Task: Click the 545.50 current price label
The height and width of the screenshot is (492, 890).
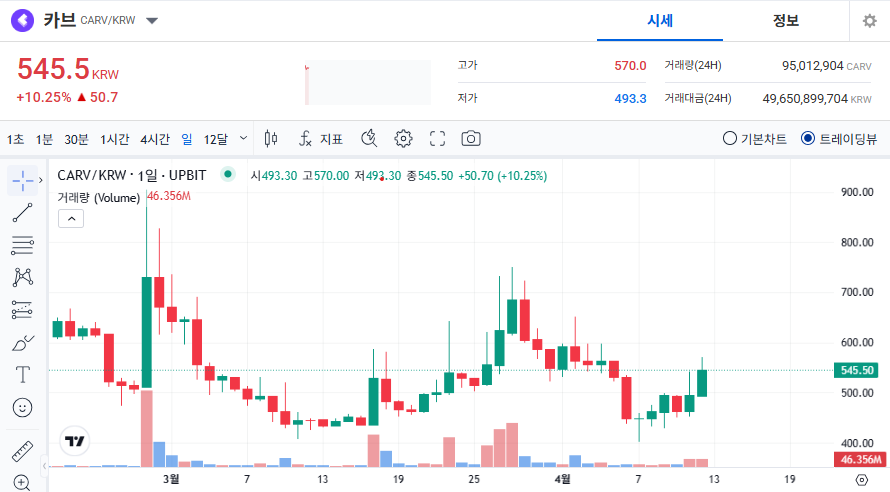Action: 857,370
